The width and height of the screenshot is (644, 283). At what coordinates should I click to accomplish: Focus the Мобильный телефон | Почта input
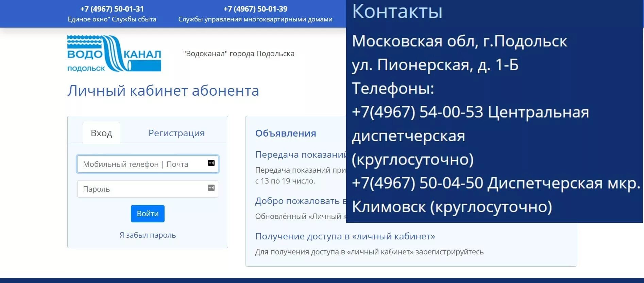pos(148,164)
